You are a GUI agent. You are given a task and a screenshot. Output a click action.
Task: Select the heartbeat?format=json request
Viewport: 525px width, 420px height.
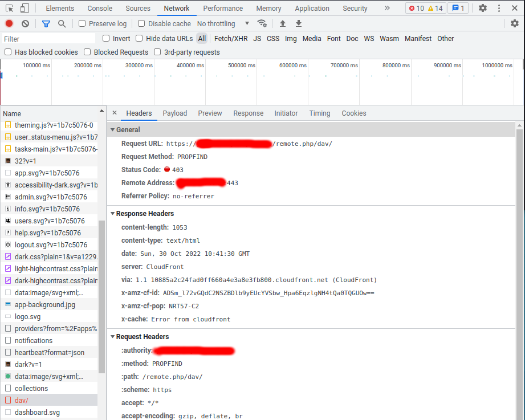(x=49, y=352)
